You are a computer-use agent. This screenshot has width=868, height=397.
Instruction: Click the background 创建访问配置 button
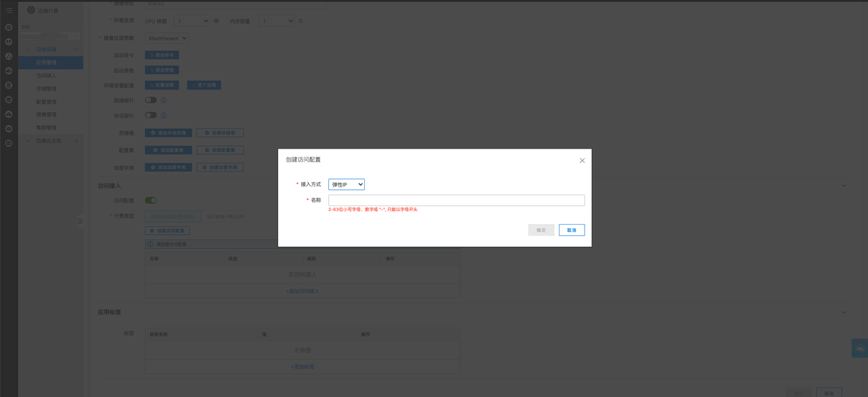click(x=167, y=231)
